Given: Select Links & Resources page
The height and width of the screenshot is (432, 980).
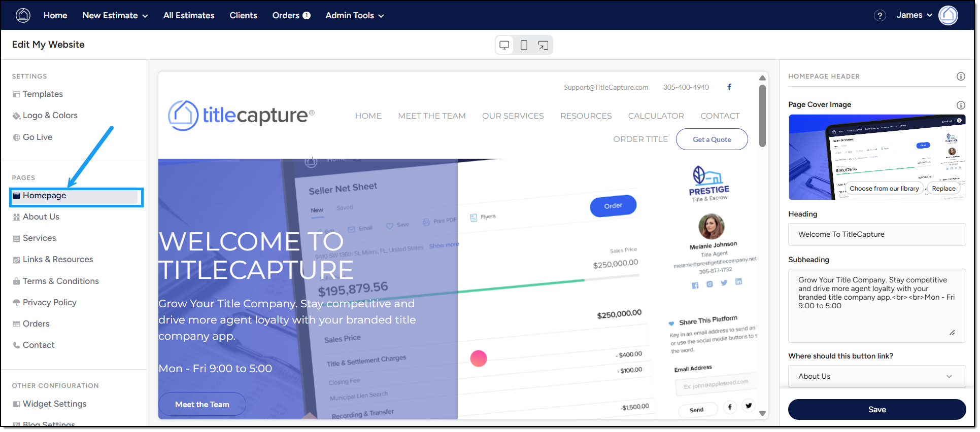Looking at the screenshot, I should 57,260.
